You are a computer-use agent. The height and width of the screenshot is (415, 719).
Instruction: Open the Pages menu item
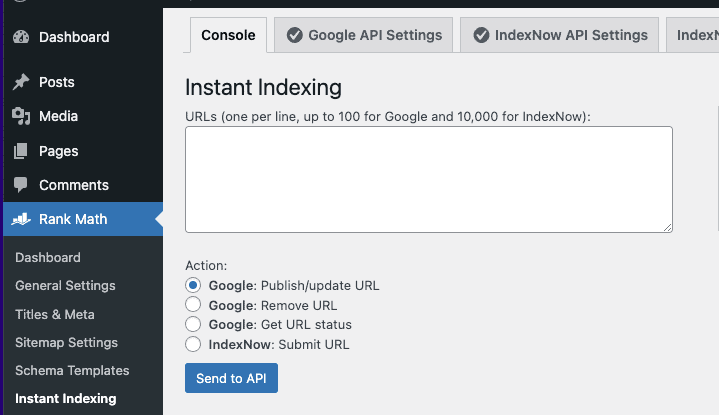(x=83, y=151)
